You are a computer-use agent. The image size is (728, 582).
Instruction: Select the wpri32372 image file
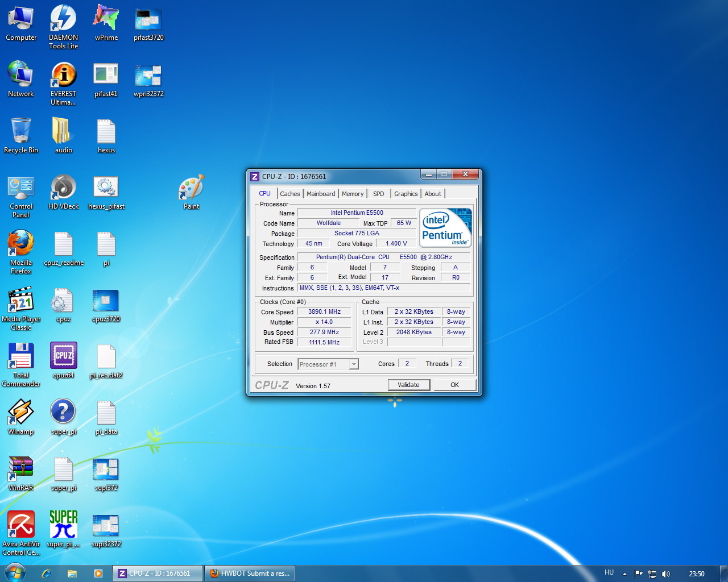pos(148,80)
